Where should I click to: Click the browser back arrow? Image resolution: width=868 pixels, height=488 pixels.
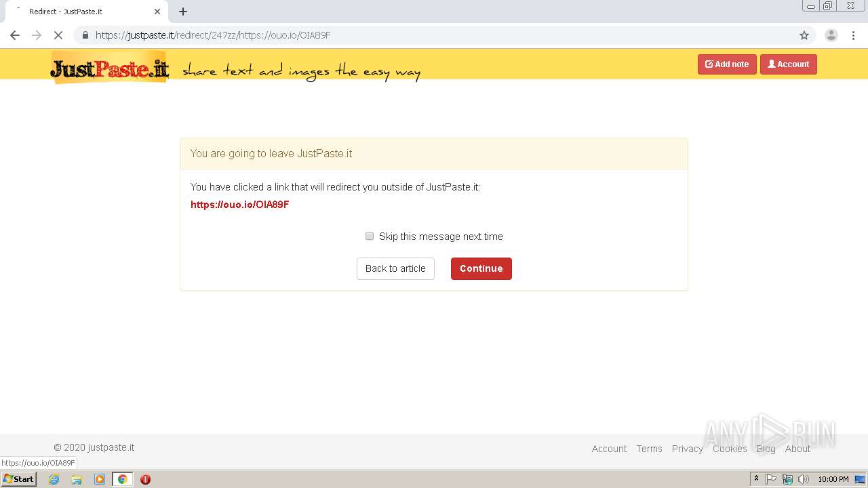15,35
